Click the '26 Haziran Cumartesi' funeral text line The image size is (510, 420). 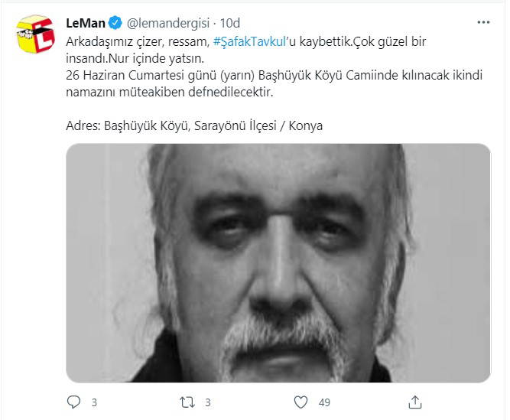coord(274,75)
